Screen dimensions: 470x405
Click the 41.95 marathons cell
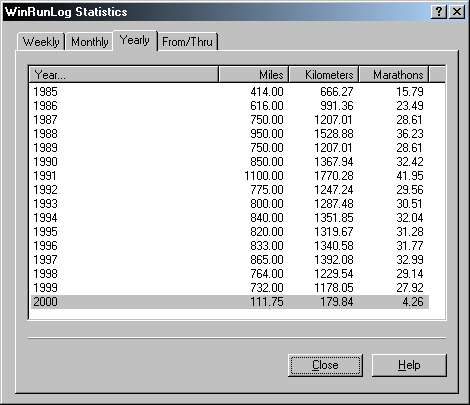[410, 176]
